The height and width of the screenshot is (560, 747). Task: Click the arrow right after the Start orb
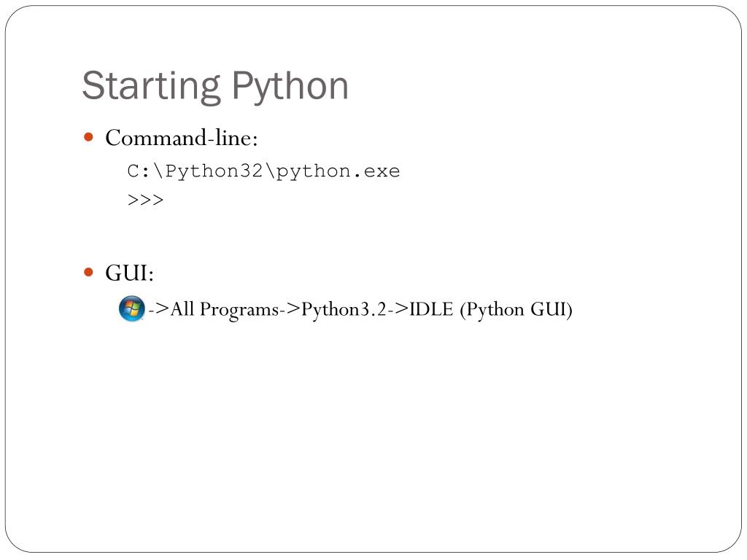(x=158, y=309)
